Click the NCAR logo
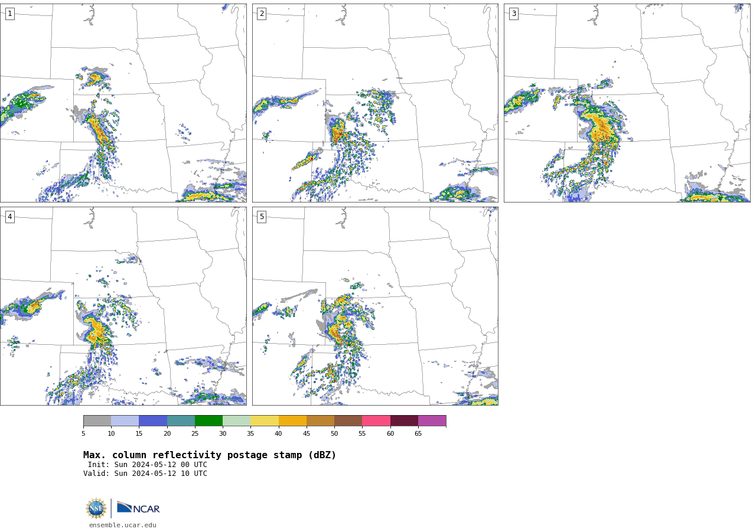The height and width of the screenshot is (532, 756). (x=138, y=508)
